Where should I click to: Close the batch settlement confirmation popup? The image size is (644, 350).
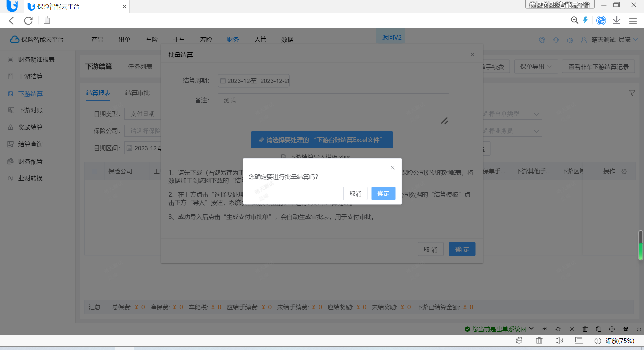[x=393, y=168]
